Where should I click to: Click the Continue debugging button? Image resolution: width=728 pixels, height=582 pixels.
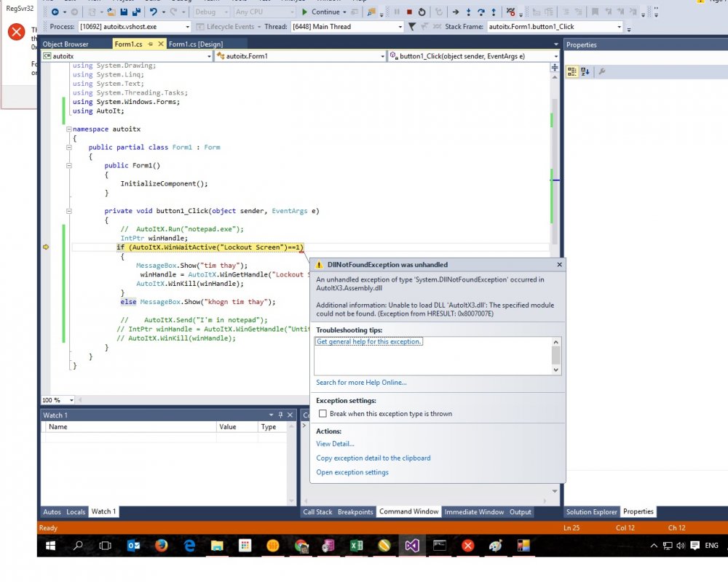(x=321, y=12)
